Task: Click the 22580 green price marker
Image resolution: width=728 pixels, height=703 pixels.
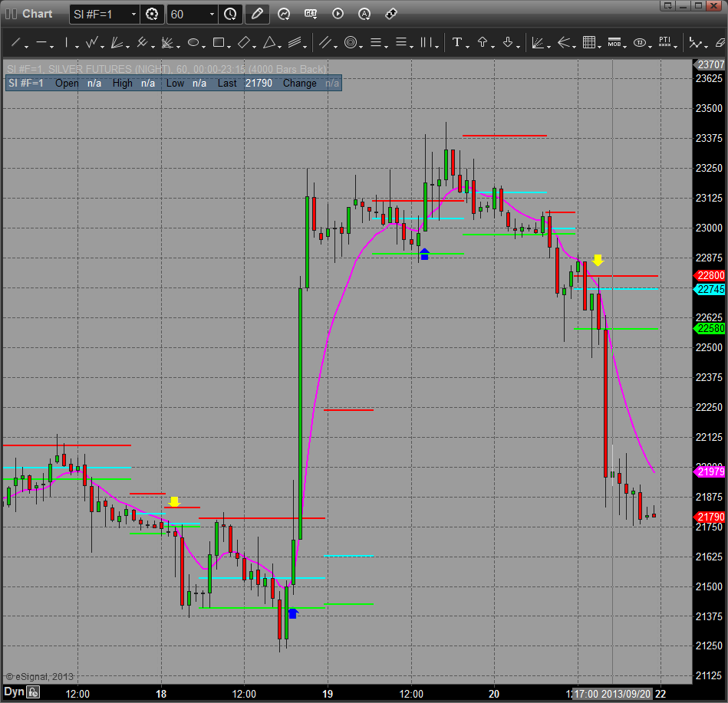Action: [710, 329]
